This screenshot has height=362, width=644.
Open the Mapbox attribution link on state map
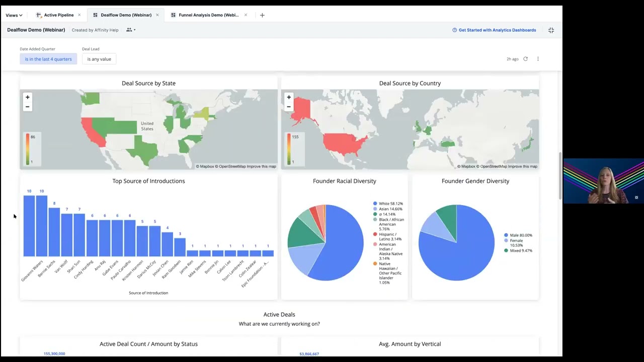(205, 166)
